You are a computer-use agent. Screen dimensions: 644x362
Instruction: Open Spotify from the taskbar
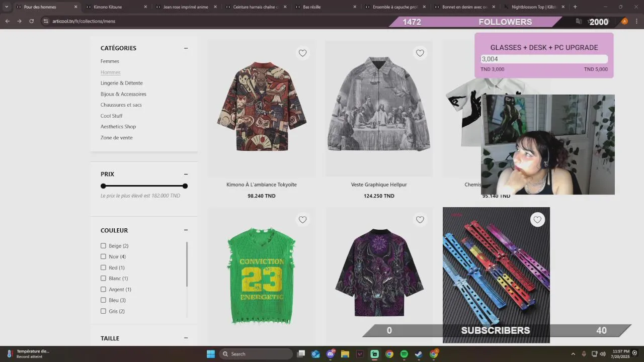click(404, 354)
